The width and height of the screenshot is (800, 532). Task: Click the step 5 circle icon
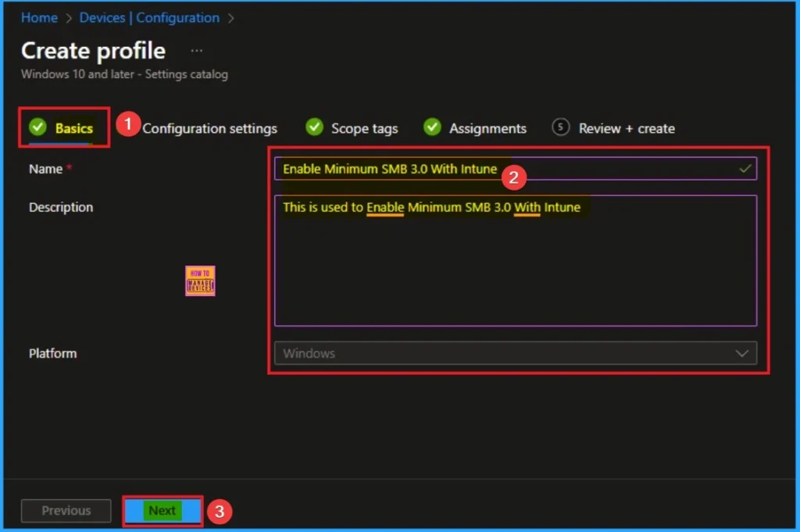560,127
